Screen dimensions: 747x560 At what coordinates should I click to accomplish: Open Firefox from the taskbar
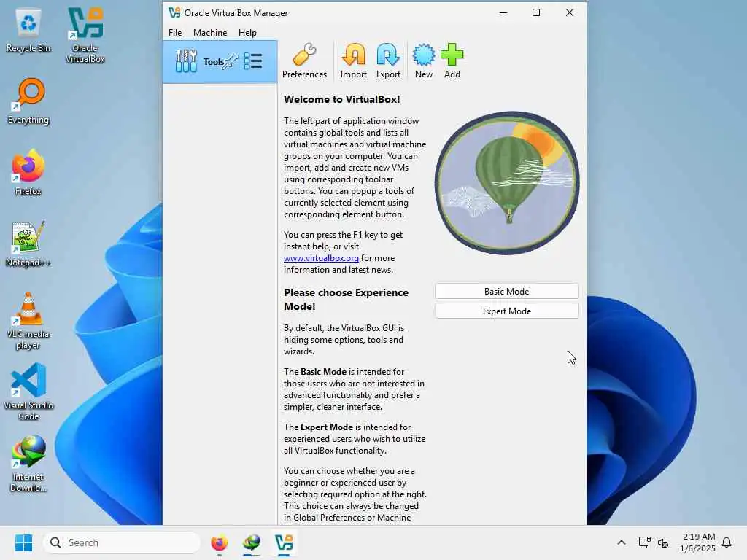click(x=219, y=542)
